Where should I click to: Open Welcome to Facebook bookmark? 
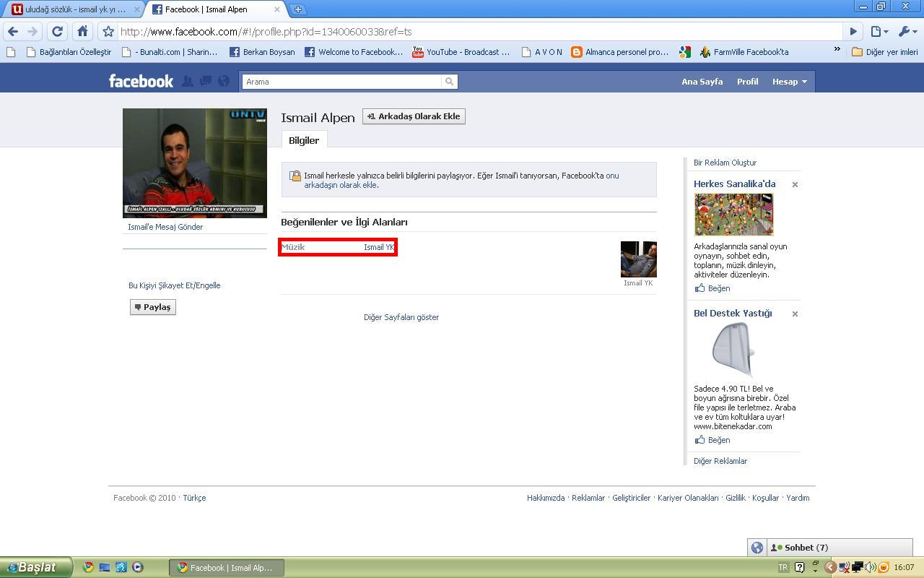point(354,52)
